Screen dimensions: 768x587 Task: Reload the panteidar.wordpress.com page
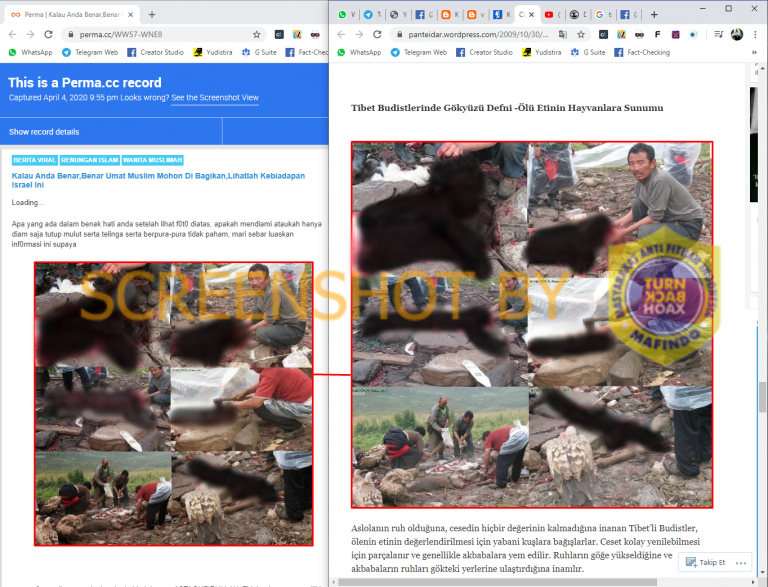point(377,34)
